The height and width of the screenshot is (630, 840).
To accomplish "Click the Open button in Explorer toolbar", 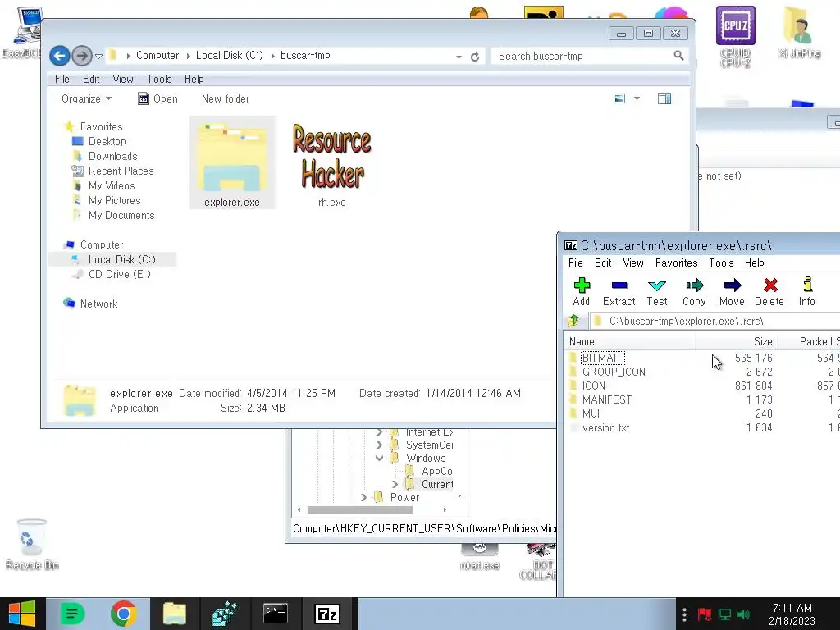I will [158, 98].
